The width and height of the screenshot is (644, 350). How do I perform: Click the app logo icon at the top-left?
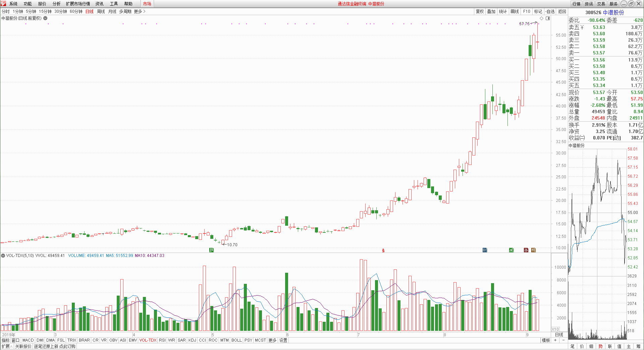[x=3, y=3]
